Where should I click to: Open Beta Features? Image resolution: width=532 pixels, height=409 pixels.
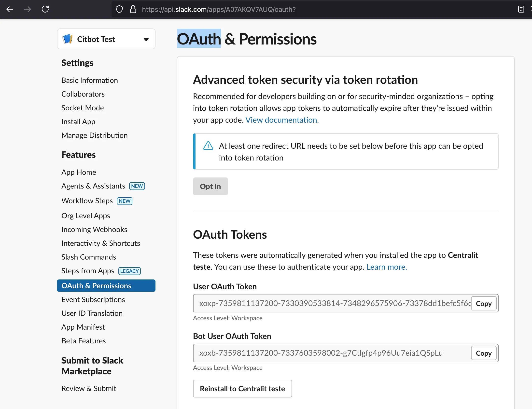pos(84,341)
